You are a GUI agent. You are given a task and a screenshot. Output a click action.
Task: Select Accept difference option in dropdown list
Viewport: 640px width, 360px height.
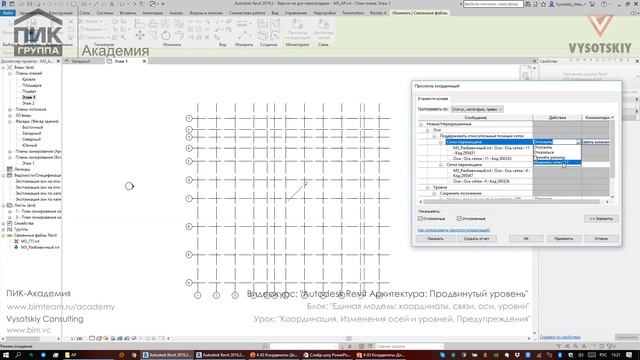pos(557,157)
